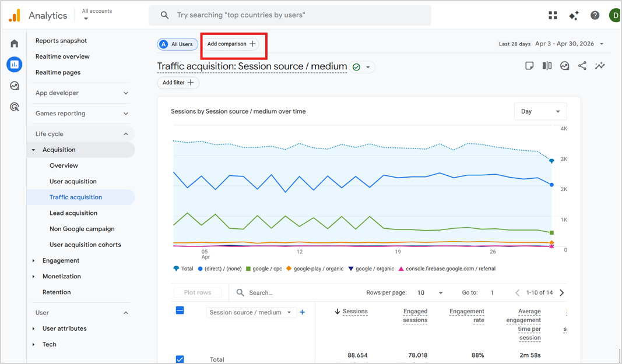Screen dimensions: 622x364
Task: Select the Reports icon in left rail
Action: coord(14,64)
